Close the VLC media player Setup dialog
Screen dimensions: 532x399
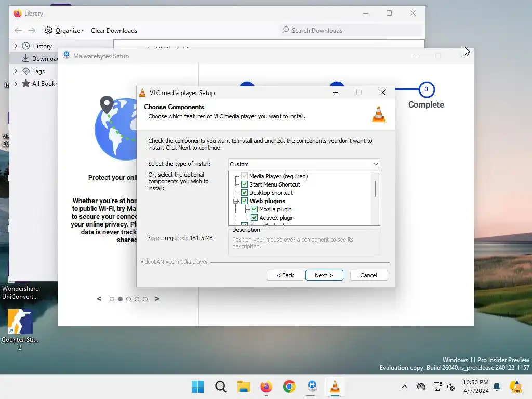(383, 92)
